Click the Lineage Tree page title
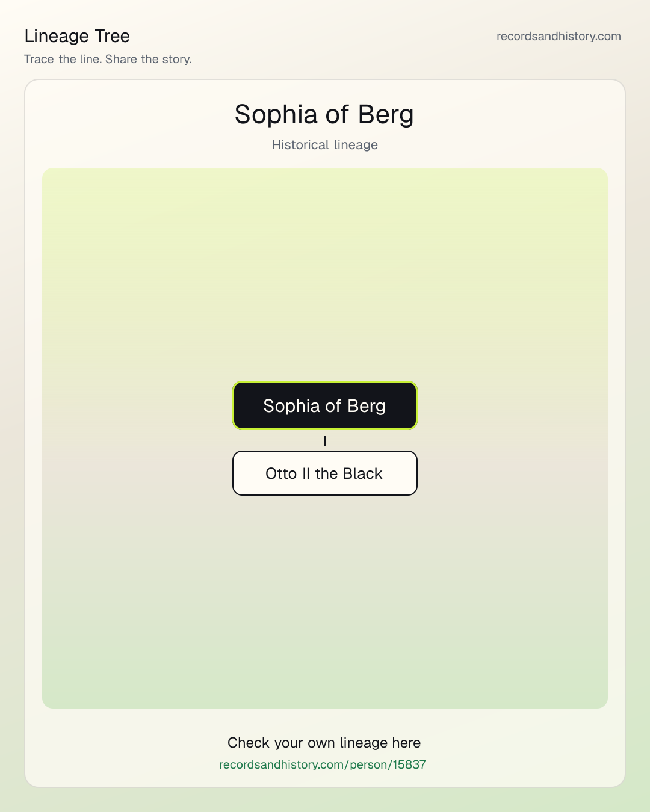Screen dimensions: 650x812 (77, 36)
